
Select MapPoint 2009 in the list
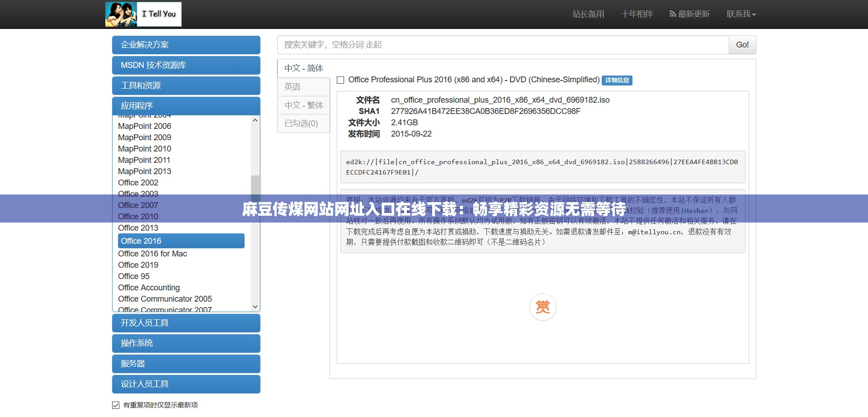(145, 137)
